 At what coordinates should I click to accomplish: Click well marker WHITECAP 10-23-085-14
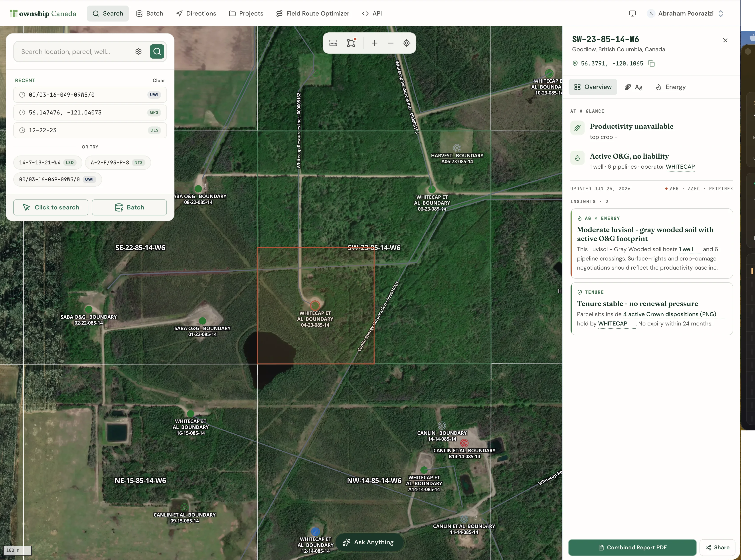click(x=549, y=73)
